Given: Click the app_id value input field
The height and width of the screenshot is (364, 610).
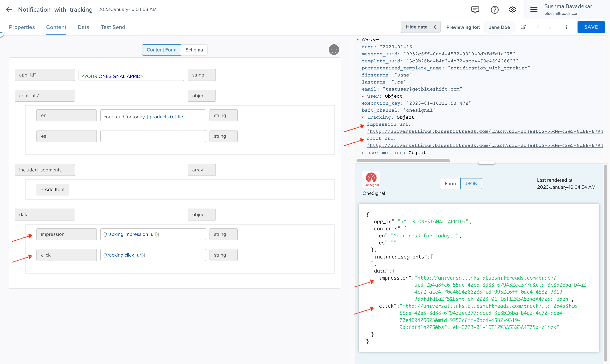Looking at the screenshot, I should pos(131,75).
